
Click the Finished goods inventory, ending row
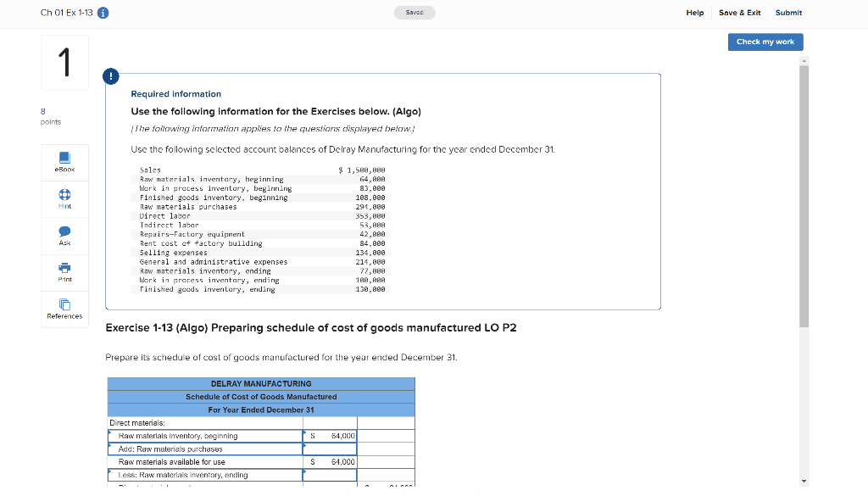pyautogui.click(x=261, y=289)
